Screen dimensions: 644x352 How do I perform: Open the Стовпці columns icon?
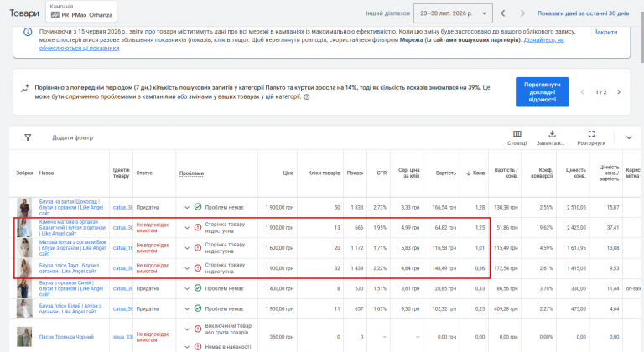pyautogui.click(x=517, y=133)
